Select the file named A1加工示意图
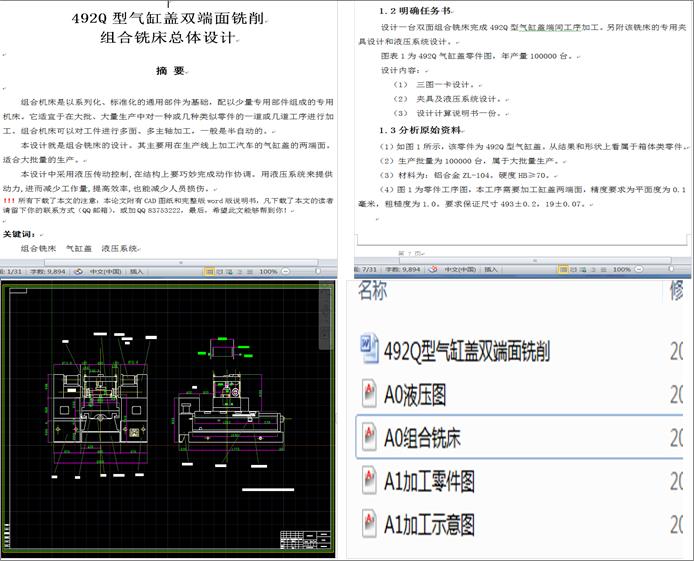 (x=429, y=525)
